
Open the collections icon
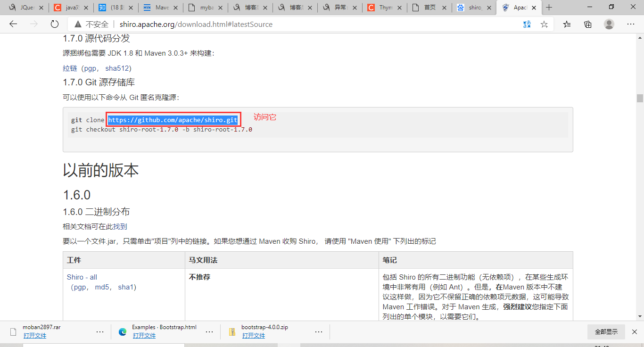click(588, 24)
